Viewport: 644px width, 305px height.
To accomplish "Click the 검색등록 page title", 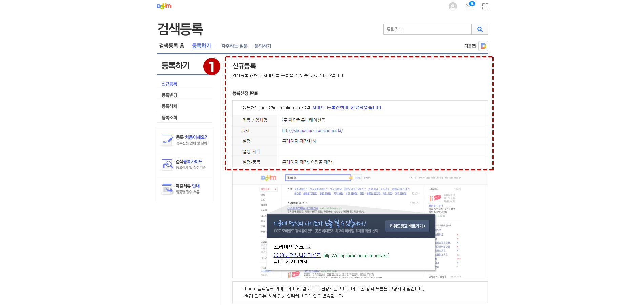I will coord(180,29).
